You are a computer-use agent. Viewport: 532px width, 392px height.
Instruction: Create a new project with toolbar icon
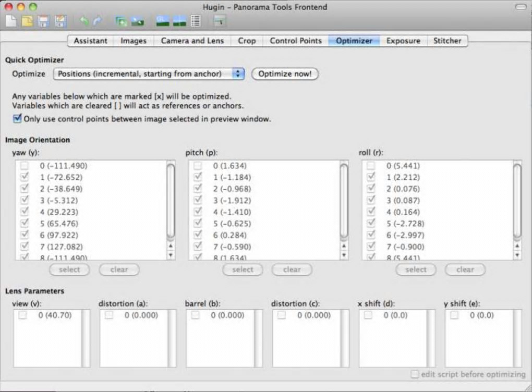(11, 21)
